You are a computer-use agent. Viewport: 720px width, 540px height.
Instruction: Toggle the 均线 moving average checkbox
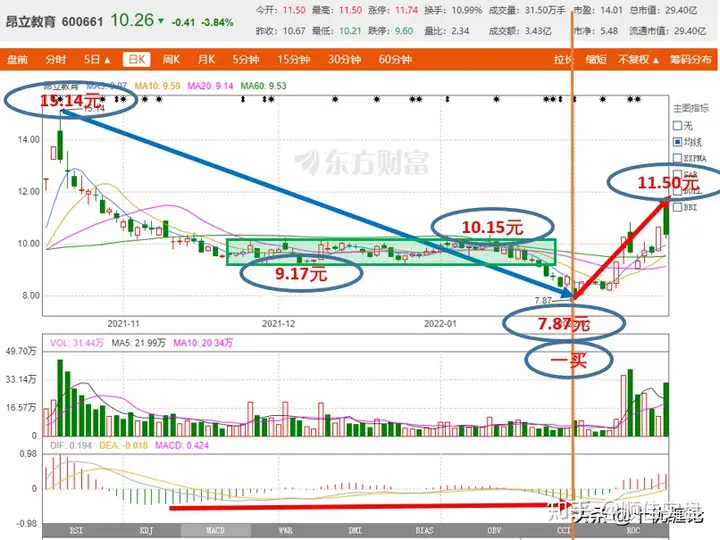pos(677,142)
